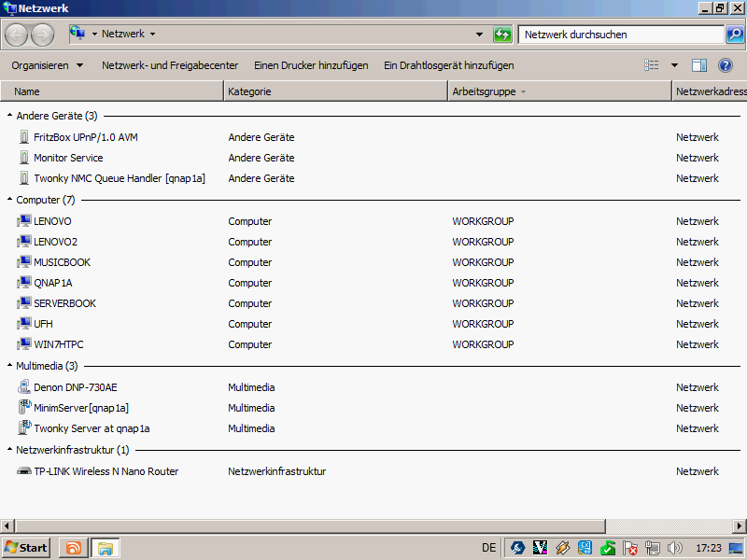Sort by the Name column header
The width and height of the screenshot is (747, 560).
(x=112, y=91)
